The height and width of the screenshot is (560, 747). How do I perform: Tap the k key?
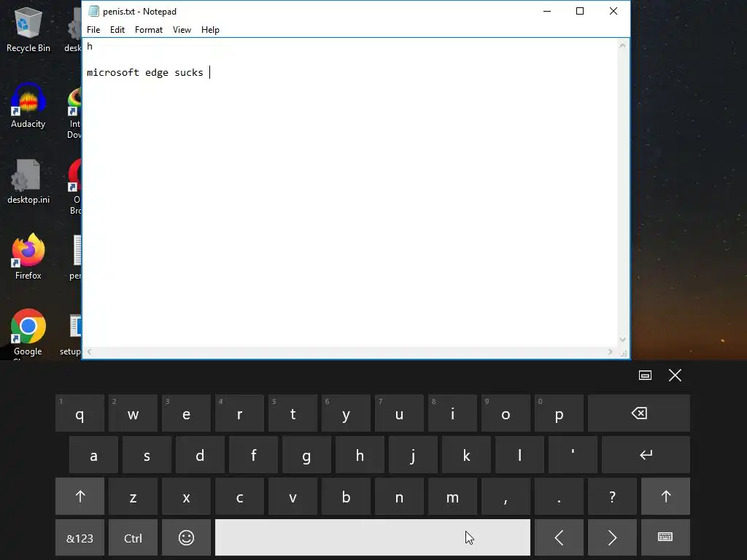pos(466,455)
